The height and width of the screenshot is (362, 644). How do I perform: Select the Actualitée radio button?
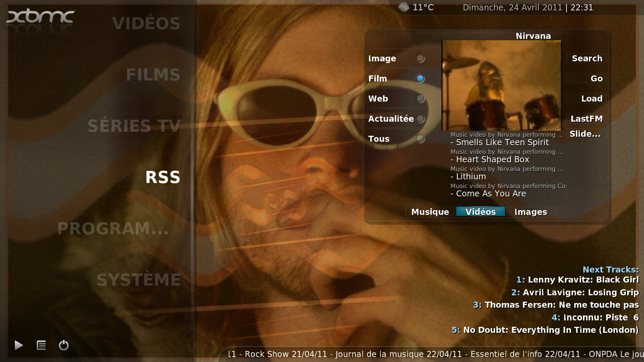tap(420, 119)
